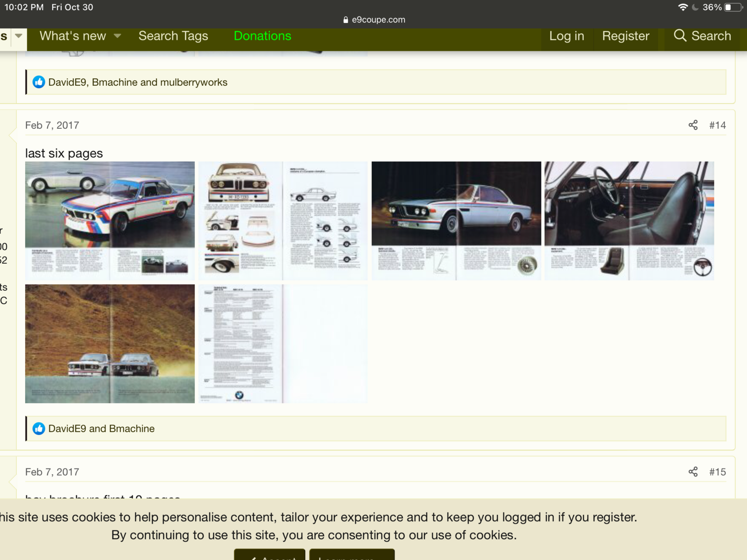
Task: Tap the address bar padlock icon
Action: click(345, 20)
